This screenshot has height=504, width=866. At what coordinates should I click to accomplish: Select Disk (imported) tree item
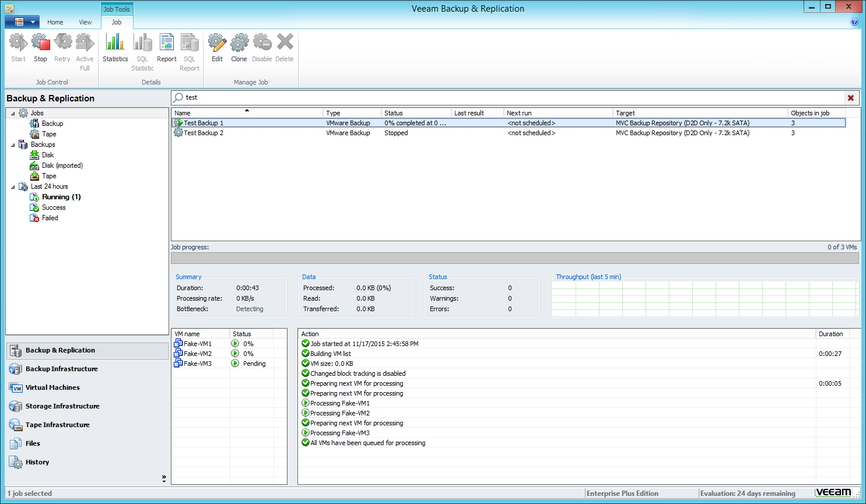coord(62,165)
